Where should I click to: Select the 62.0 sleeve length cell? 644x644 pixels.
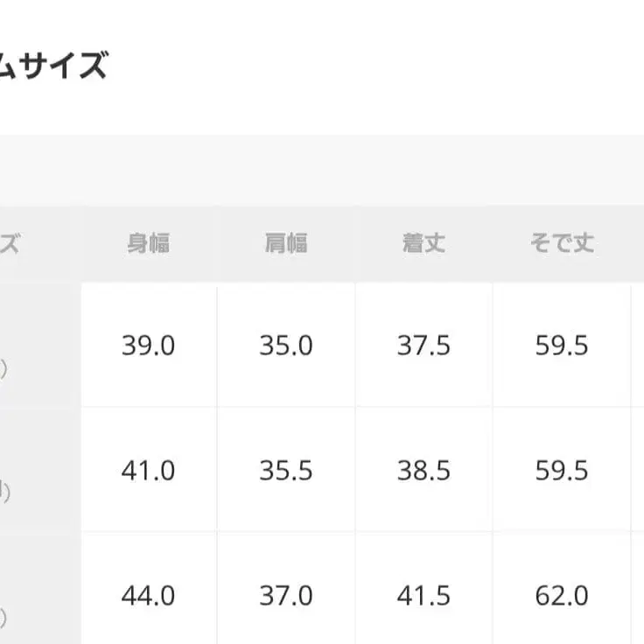[x=562, y=597]
